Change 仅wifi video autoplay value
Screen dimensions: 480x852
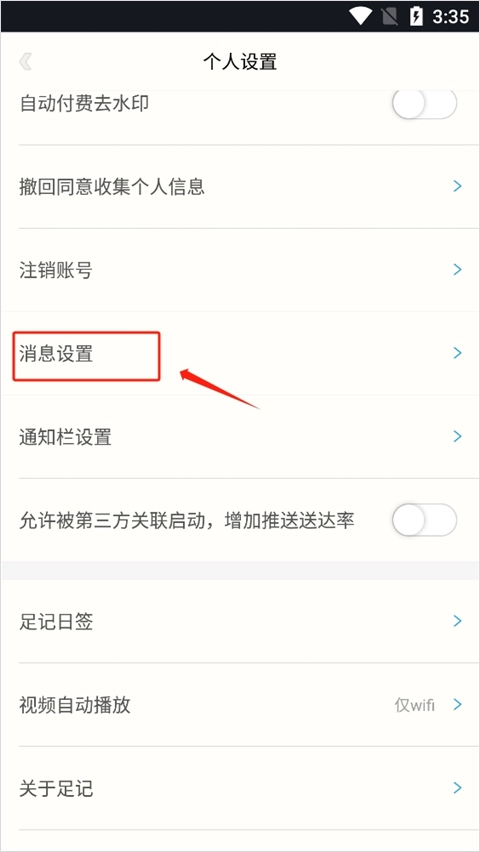(415, 705)
